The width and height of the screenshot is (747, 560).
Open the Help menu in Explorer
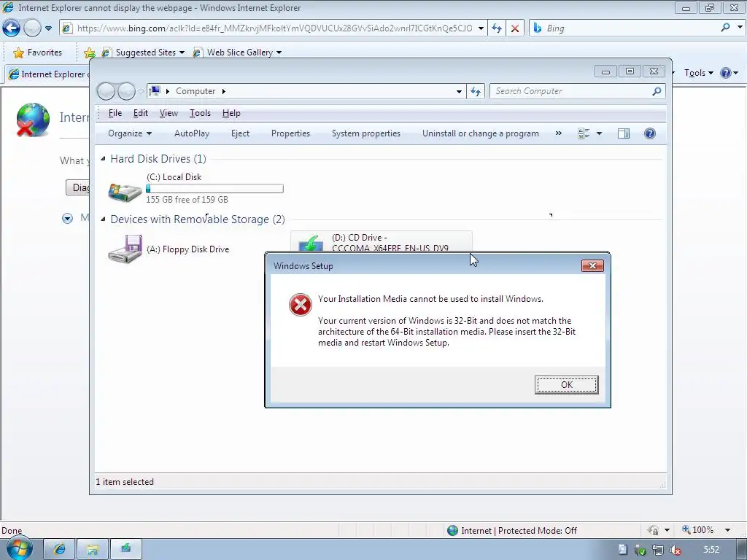[x=231, y=113]
